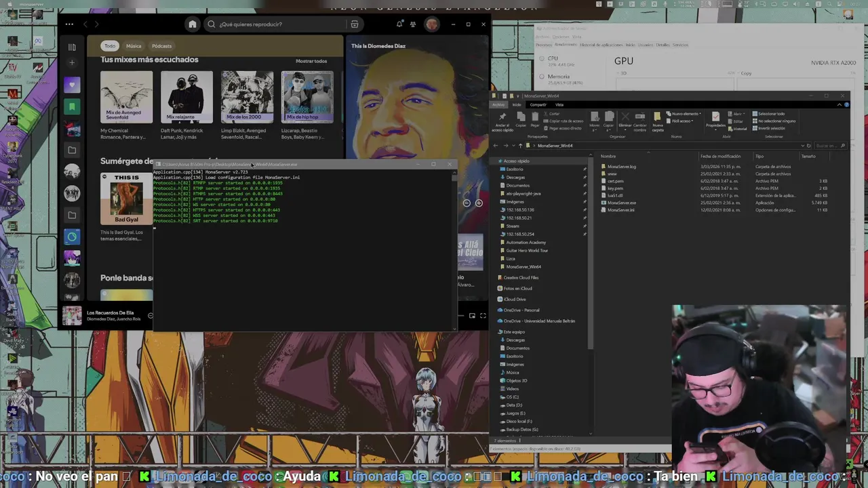Viewport: 868px width, 488px height.
Task: Select the Podcasts filter chip
Action: click(161, 46)
